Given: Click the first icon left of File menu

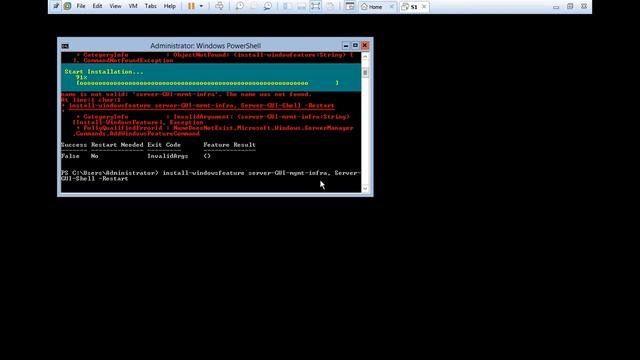Looking at the screenshot, I should [56, 6].
